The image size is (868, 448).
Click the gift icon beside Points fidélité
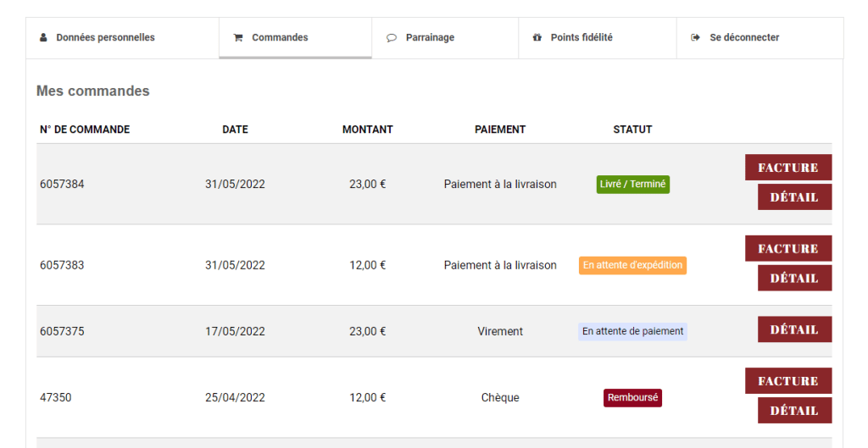537,37
